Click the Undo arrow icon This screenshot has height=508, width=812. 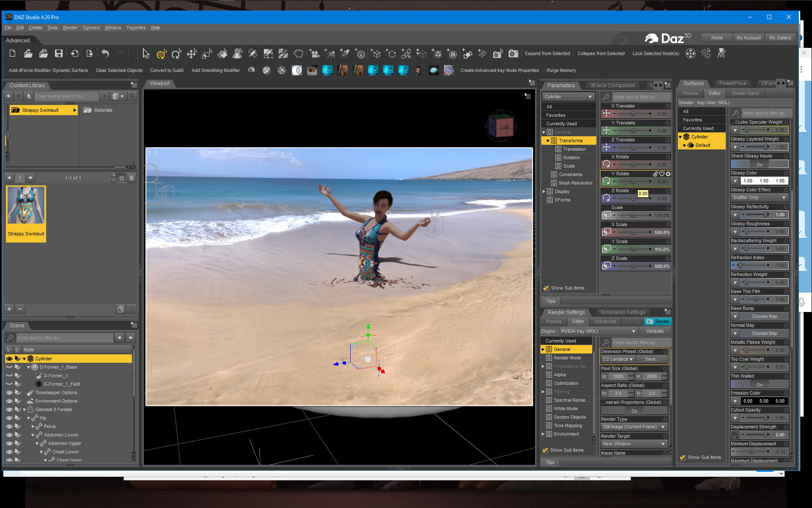pos(105,53)
